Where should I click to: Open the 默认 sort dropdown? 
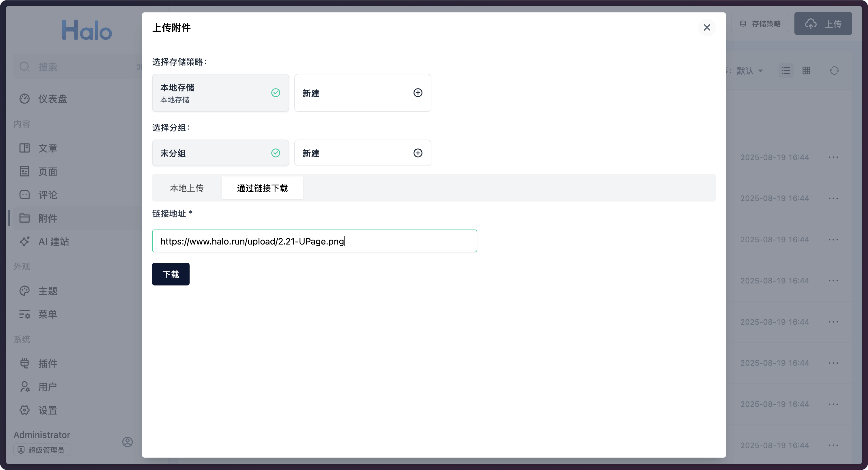pyautogui.click(x=749, y=71)
